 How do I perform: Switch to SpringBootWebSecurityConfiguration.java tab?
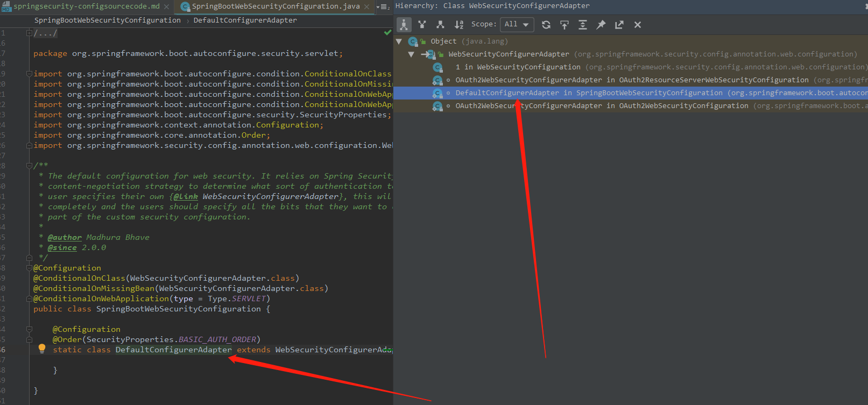tap(276, 6)
